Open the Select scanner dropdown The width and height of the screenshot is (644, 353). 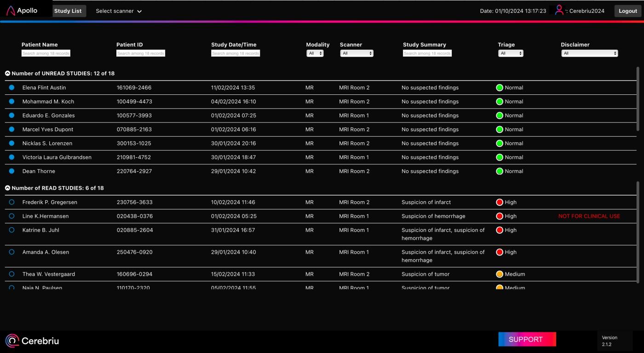coord(119,11)
